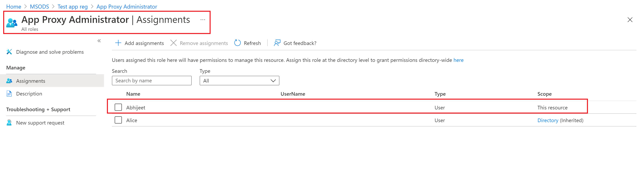Open the Type filter dropdown
Viewport: 644px width, 181px height.
239,81
